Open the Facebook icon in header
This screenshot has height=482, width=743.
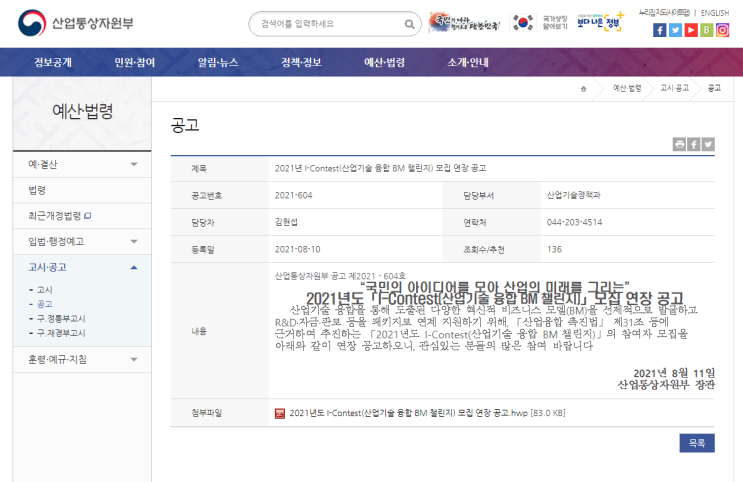click(660, 30)
